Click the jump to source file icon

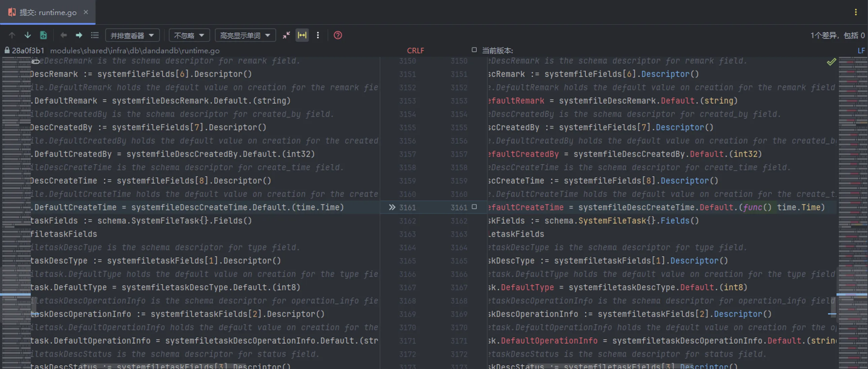point(43,35)
